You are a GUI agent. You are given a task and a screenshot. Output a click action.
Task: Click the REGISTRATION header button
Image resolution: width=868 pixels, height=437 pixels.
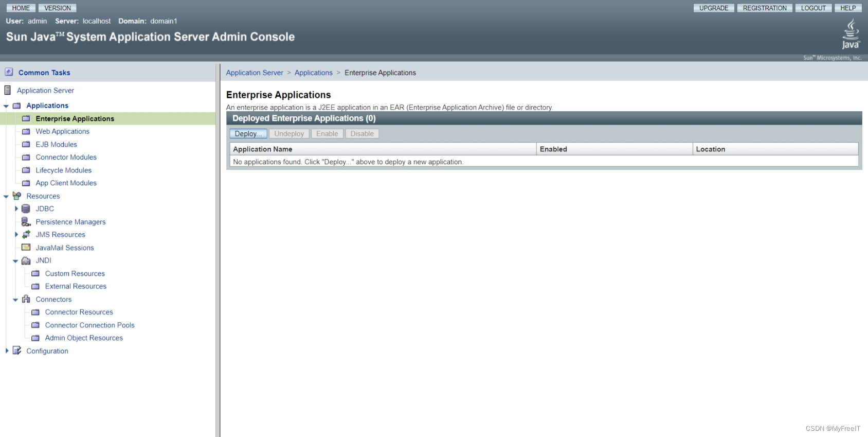(x=765, y=8)
